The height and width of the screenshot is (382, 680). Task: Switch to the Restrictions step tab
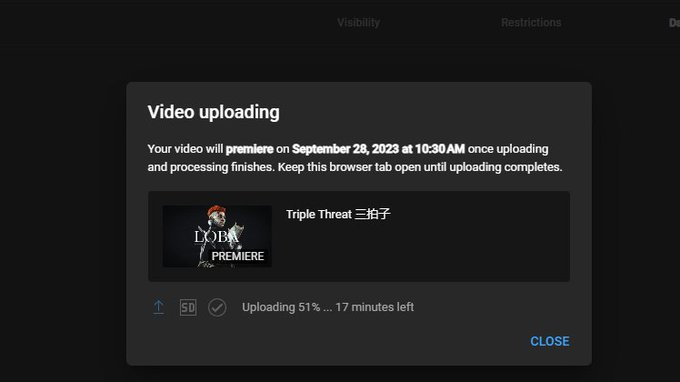tap(531, 23)
